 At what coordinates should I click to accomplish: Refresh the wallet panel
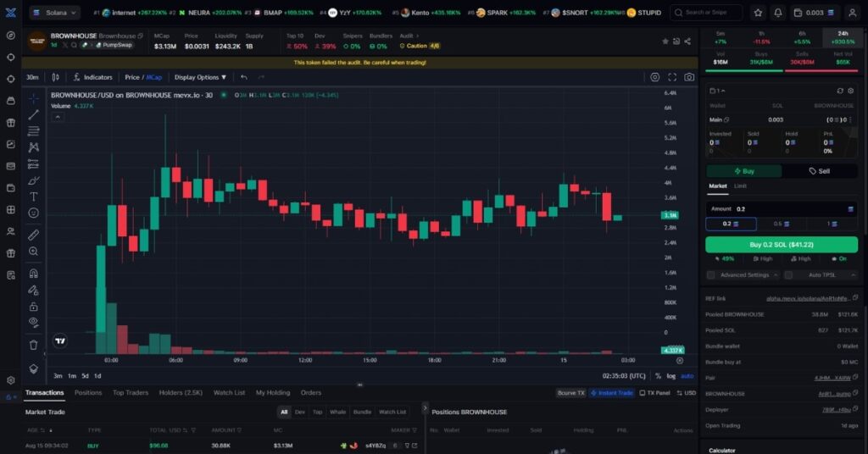pyautogui.click(x=840, y=91)
